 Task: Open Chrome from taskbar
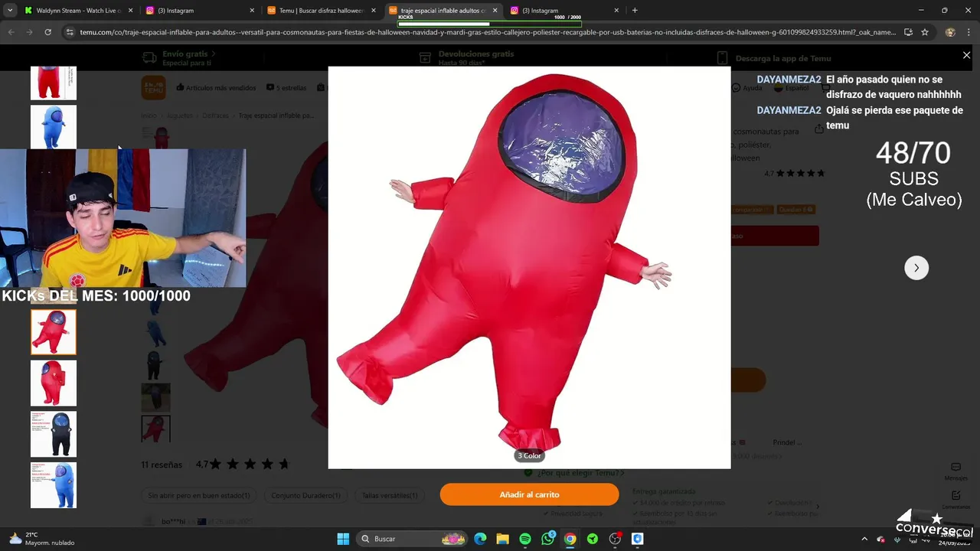click(570, 539)
